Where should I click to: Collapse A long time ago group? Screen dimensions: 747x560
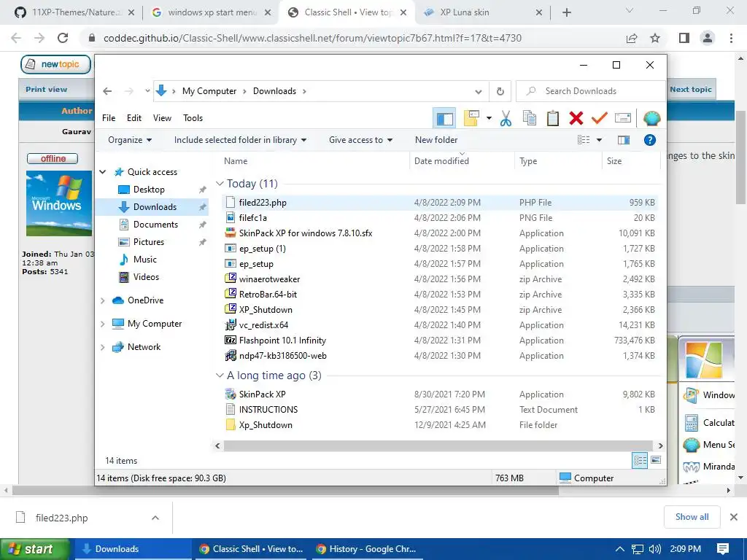click(x=220, y=376)
